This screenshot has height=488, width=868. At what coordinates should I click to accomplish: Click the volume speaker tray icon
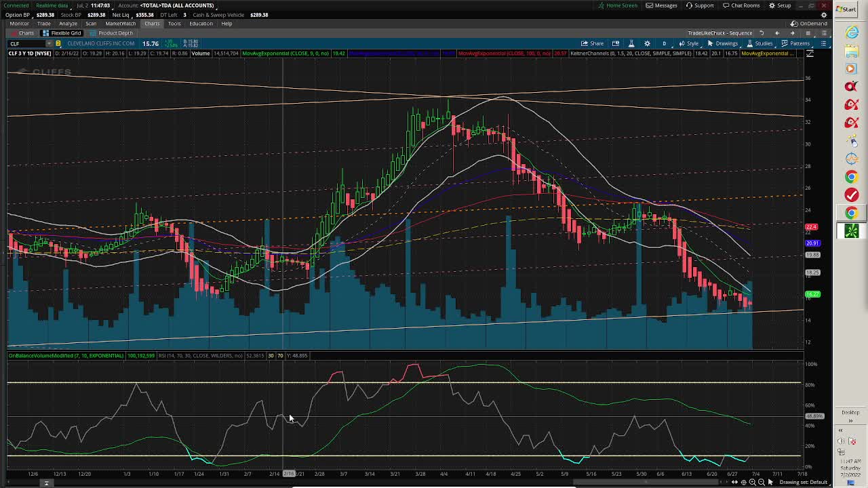tap(841, 441)
